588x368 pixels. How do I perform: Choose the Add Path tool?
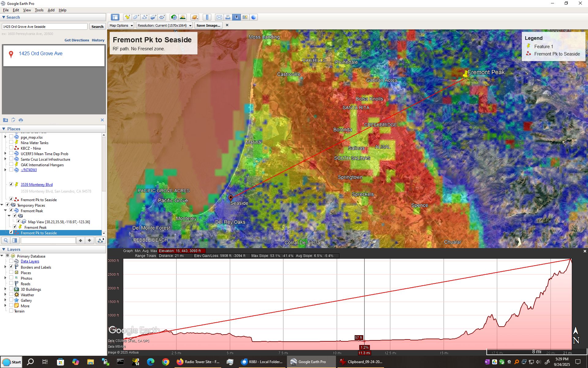pyautogui.click(x=145, y=17)
